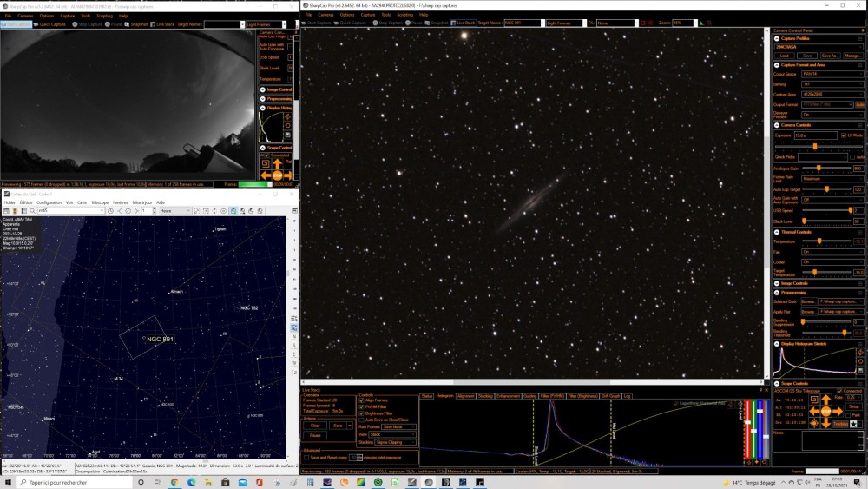Click the Analogue Gain slider
Image resolution: width=868 pixels, height=489 pixels.
[x=826, y=169]
